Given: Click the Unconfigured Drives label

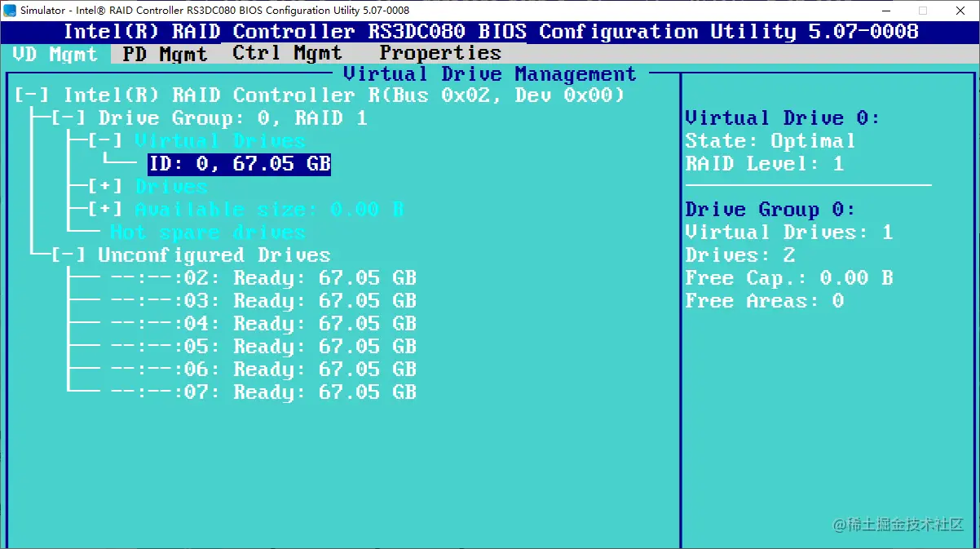Looking at the screenshot, I should pyautogui.click(x=214, y=255).
